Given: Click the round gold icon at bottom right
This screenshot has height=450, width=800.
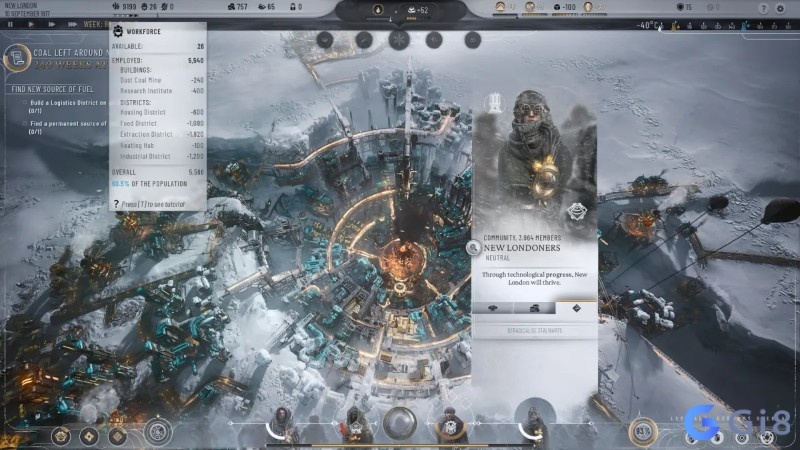Looking at the screenshot, I should coord(641,431).
